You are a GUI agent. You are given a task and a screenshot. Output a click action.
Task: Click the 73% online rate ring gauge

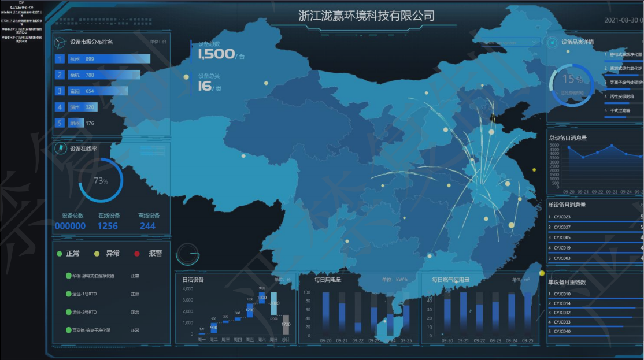click(x=101, y=181)
